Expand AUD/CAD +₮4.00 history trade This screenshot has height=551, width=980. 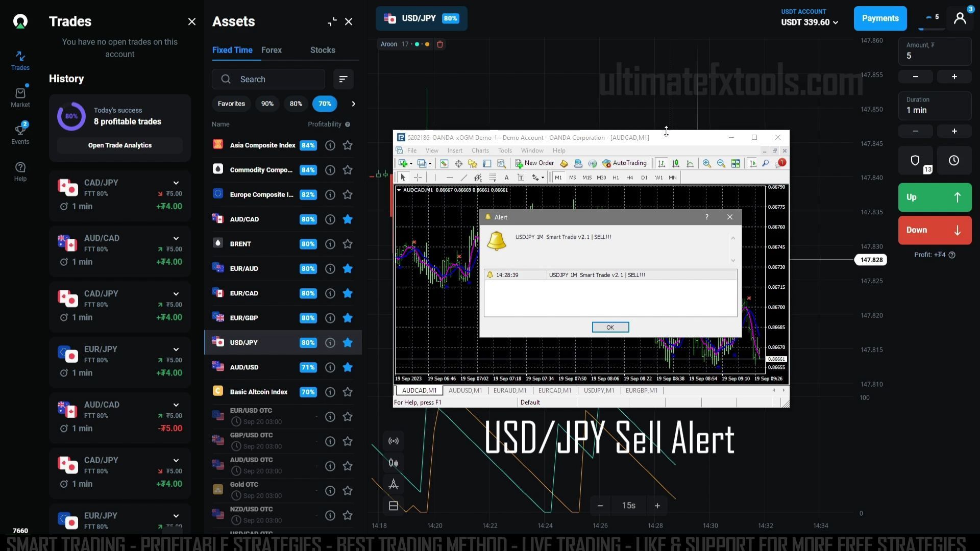point(176,238)
